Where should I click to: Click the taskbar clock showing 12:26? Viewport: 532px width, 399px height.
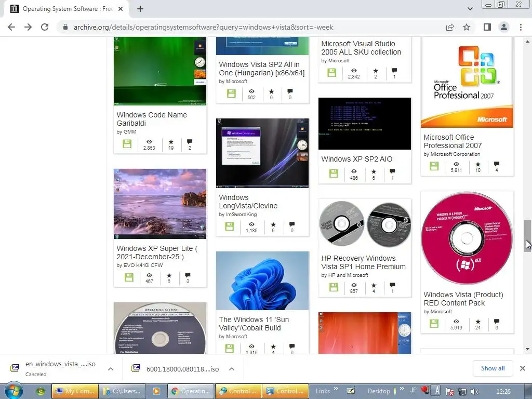tap(503, 391)
